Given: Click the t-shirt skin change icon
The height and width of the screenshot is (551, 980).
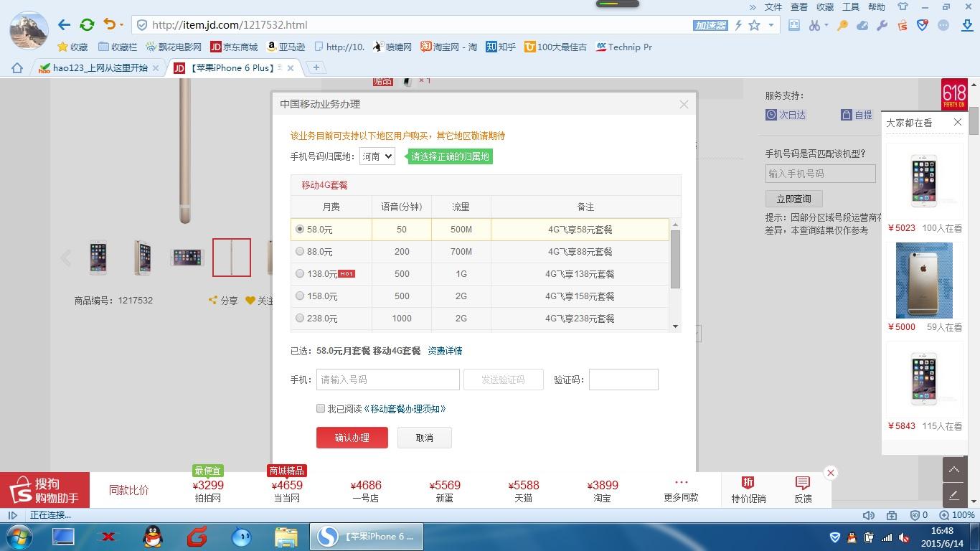Looking at the screenshot, I should pyautogui.click(x=903, y=6).
